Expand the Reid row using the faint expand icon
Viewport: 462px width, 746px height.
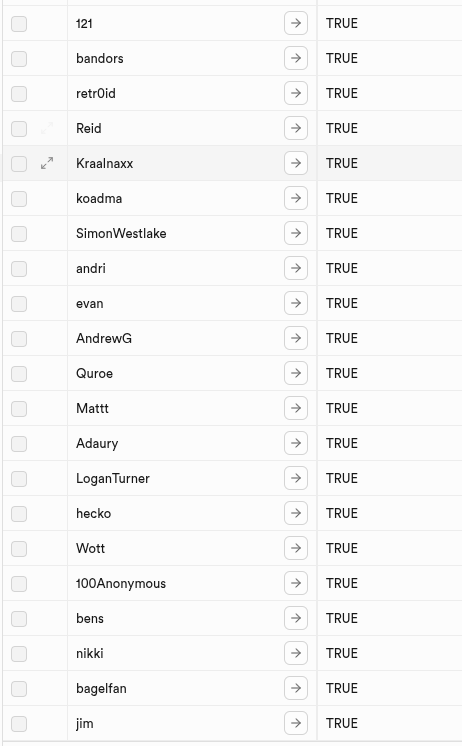coord(47,128)
